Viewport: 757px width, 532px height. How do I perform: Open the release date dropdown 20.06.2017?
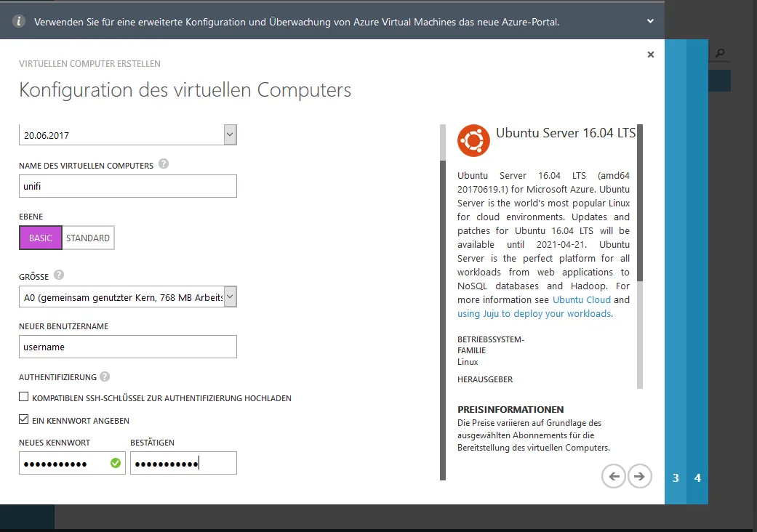tap(128, 134)
